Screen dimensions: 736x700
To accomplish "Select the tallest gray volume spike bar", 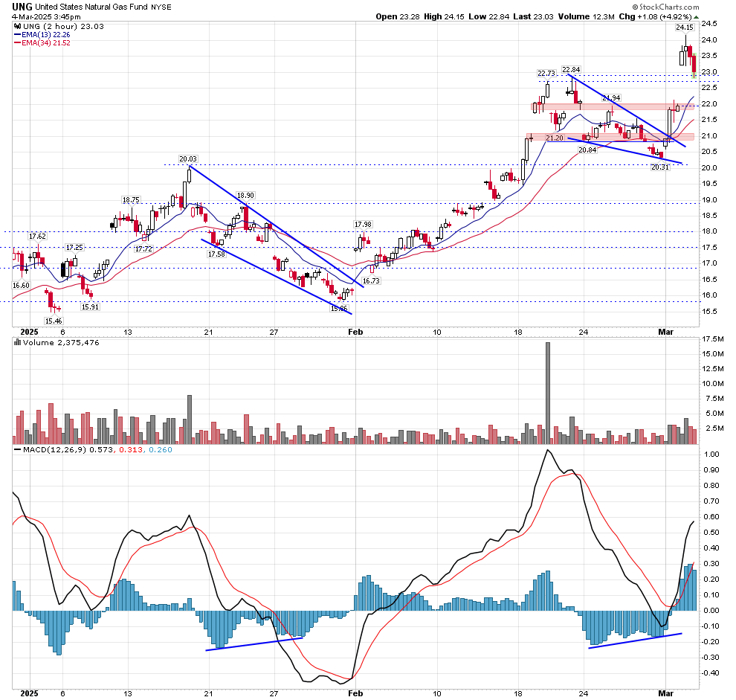I will (x=548, y=392).
